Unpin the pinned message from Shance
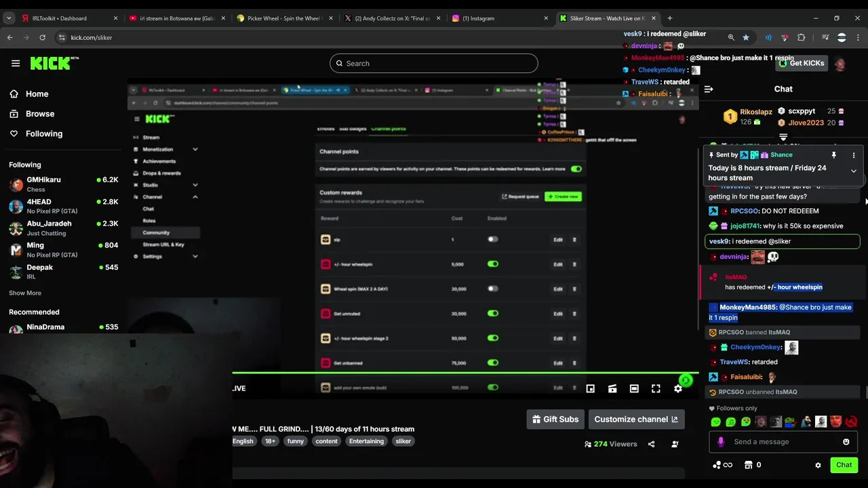The width and height of the screenshot is (868, 488). point(834,155)
